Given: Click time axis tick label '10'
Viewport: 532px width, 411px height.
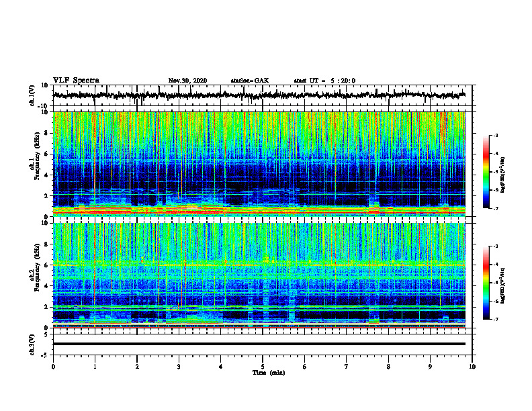Looking at the screenshot, I should point(472,367).
